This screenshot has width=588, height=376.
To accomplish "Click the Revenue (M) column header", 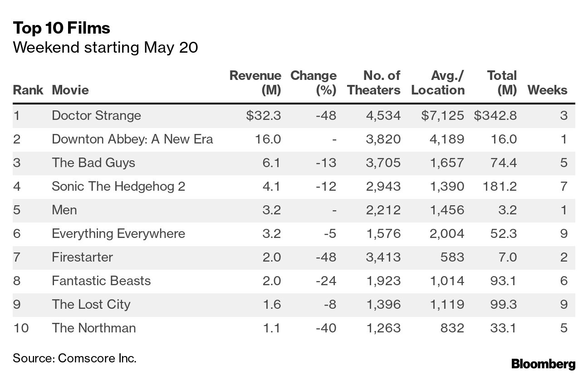I will click(x=255, y=83).
